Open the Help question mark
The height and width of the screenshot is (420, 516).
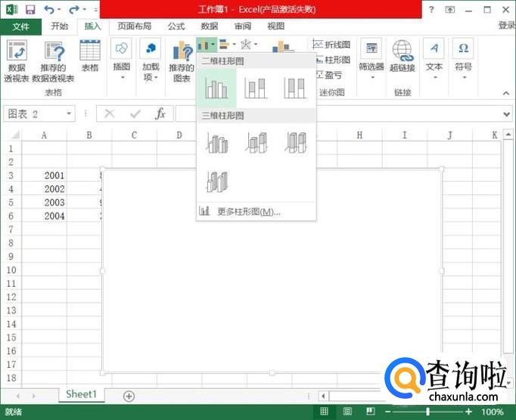pos(431,10)
